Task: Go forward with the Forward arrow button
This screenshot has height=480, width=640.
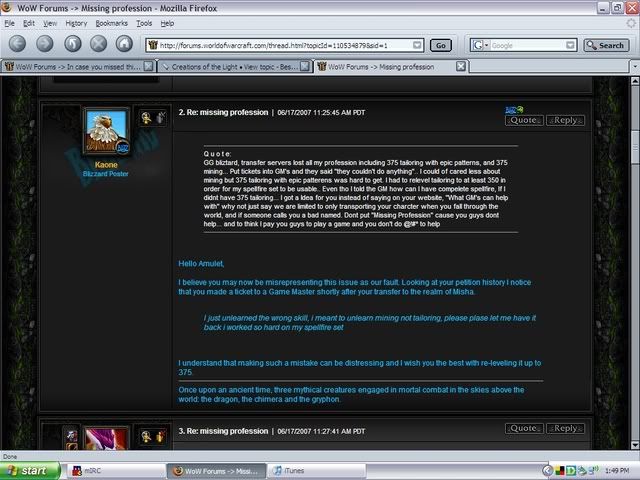Action: coord(44,43)
